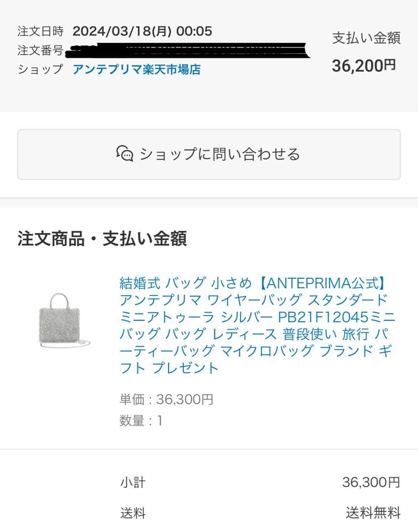Click the ショップ label beside the shop name
418x532 pixels.
tap(40, 69)
